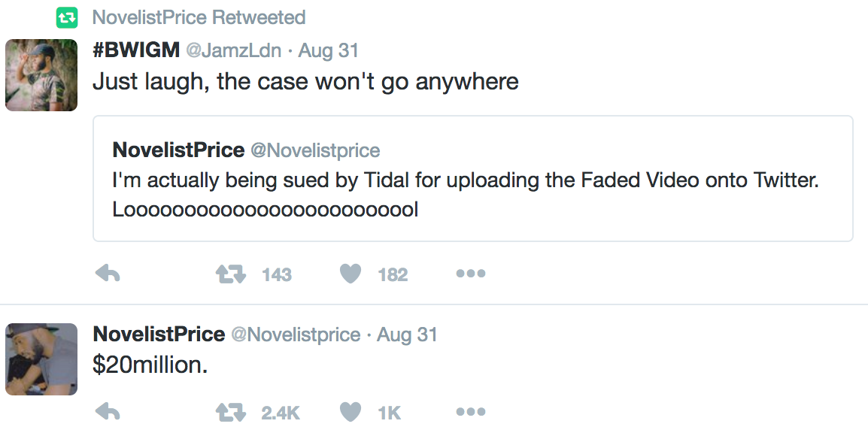The width and height of the screenshot is (868, 439).
Task: View the 2.4K retweet count
Action: [x=281, y=413]
